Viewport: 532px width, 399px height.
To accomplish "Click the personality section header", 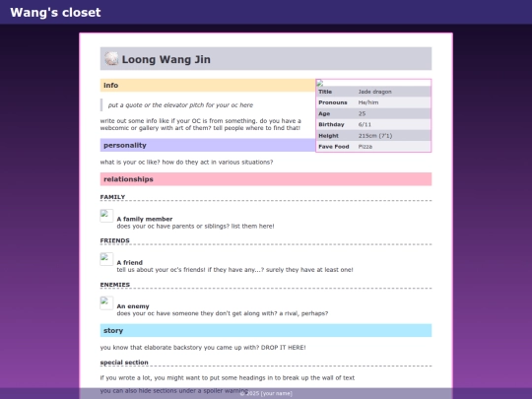I will pos(207,145).
